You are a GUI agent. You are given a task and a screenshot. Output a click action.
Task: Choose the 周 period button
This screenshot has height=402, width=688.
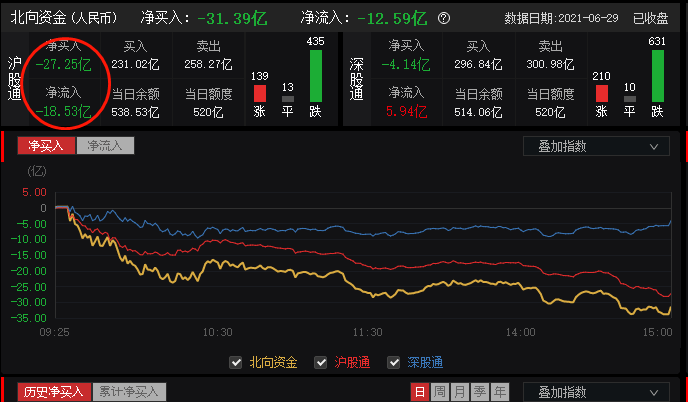439,392
